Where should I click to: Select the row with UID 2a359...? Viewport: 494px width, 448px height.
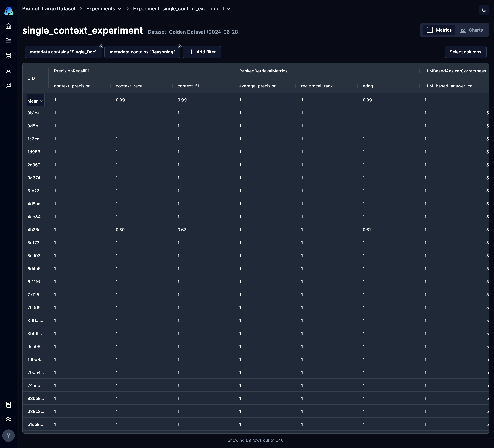[256, 165]
